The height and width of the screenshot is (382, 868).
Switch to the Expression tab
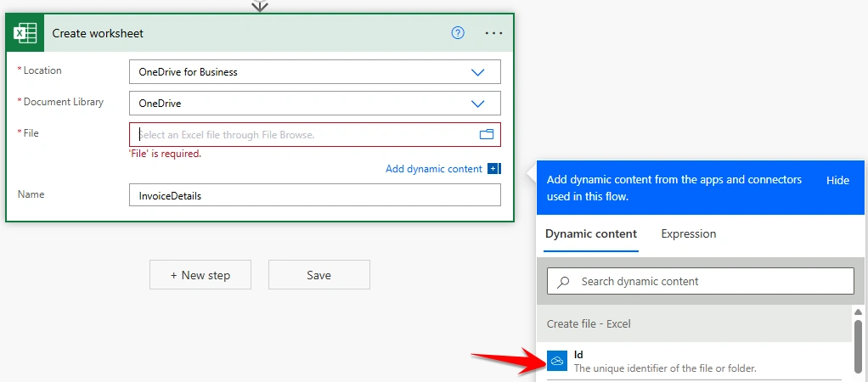(x=689, y=233)
